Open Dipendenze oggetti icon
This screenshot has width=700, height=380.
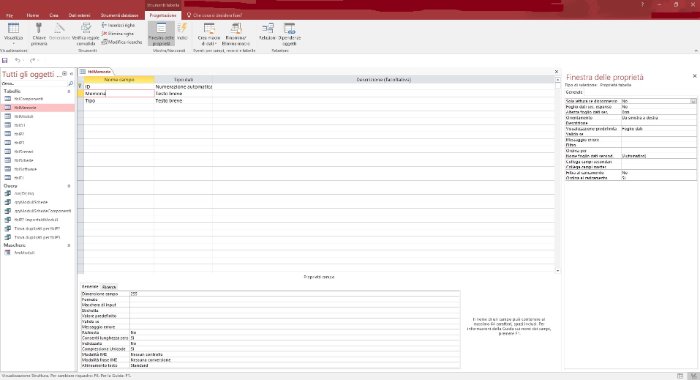(289, 33)
